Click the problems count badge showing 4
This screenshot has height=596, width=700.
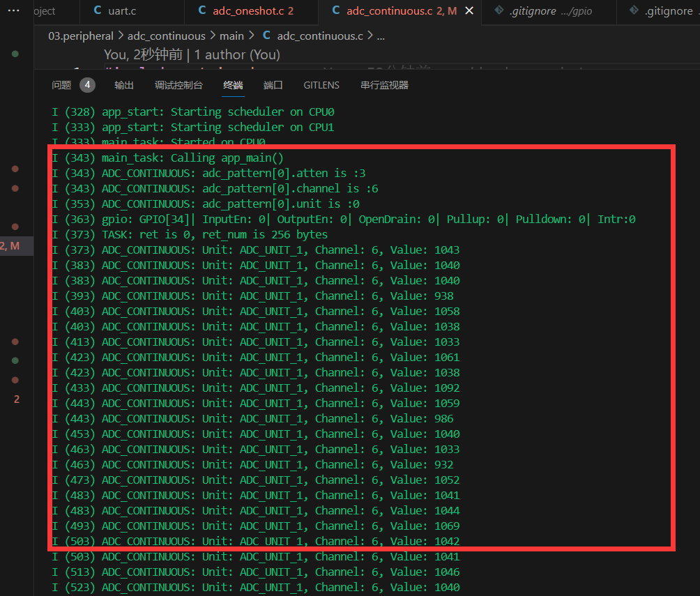tap(87, 85)
